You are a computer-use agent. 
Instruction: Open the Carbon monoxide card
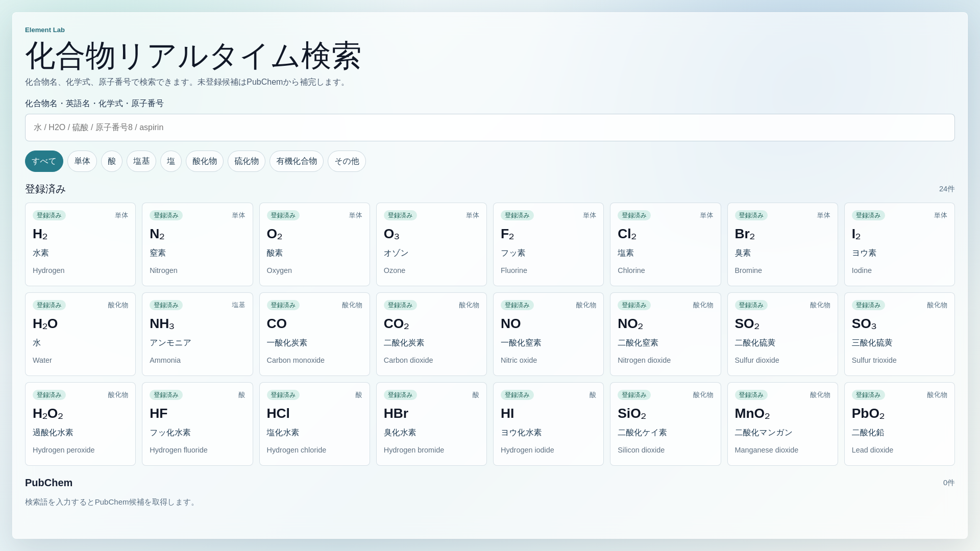pos(314,334)
